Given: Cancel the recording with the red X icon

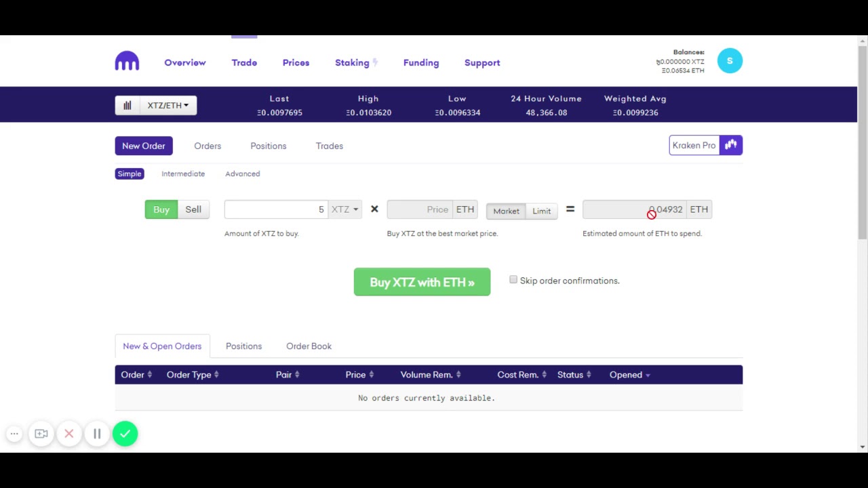Looking at the screenshot, I should 69,434.
